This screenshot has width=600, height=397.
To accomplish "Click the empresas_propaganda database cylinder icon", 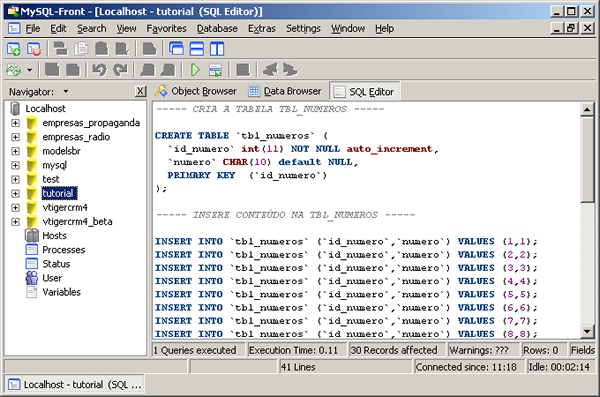I will click(31, 123).
